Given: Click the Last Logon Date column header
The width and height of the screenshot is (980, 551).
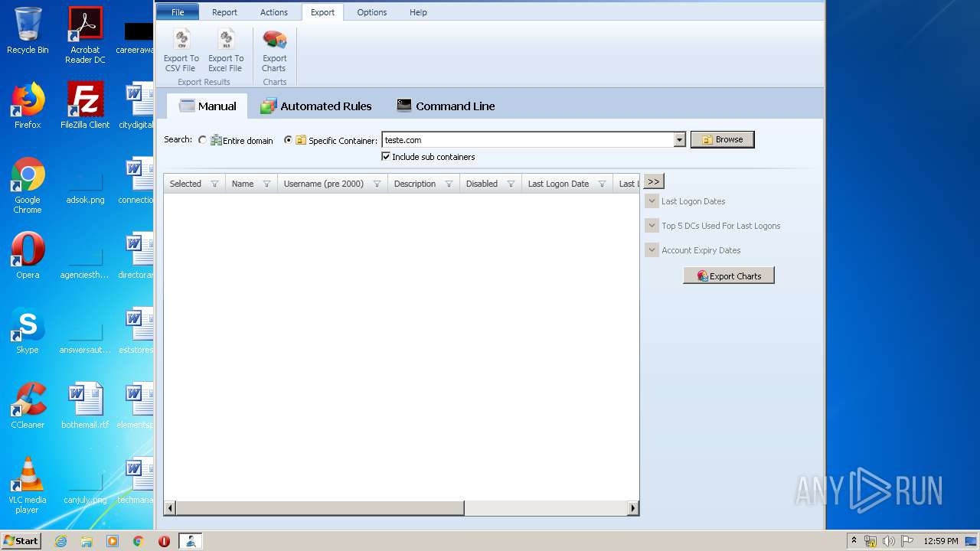Looking at the screenshot, I should (x=567, y=184).
